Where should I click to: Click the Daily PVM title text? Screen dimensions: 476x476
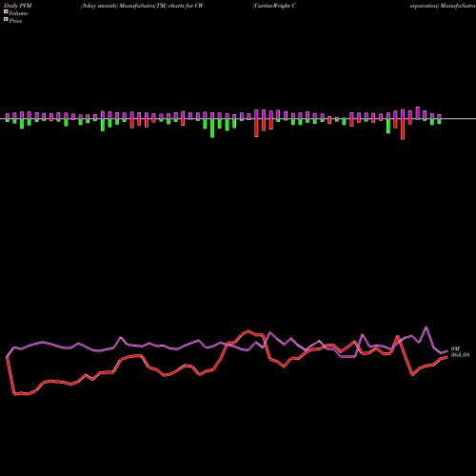pyautogui.click(x=18, y=6)
